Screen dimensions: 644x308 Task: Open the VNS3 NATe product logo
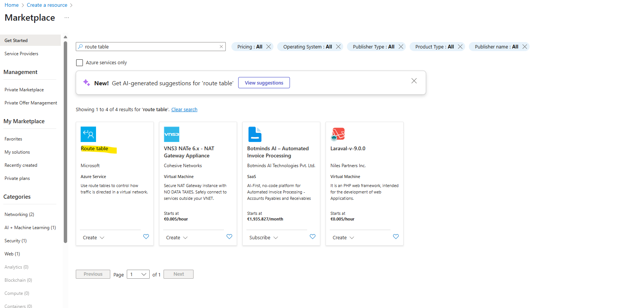pos(171,134)
